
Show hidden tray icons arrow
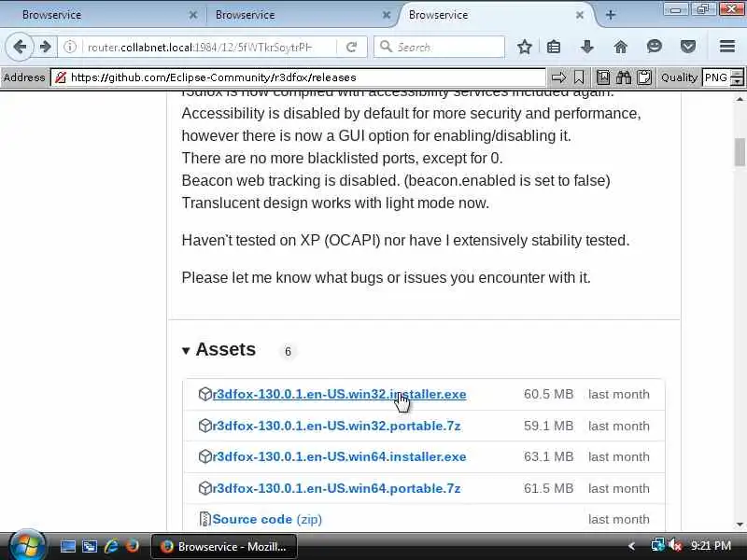[x=631, y=546]
